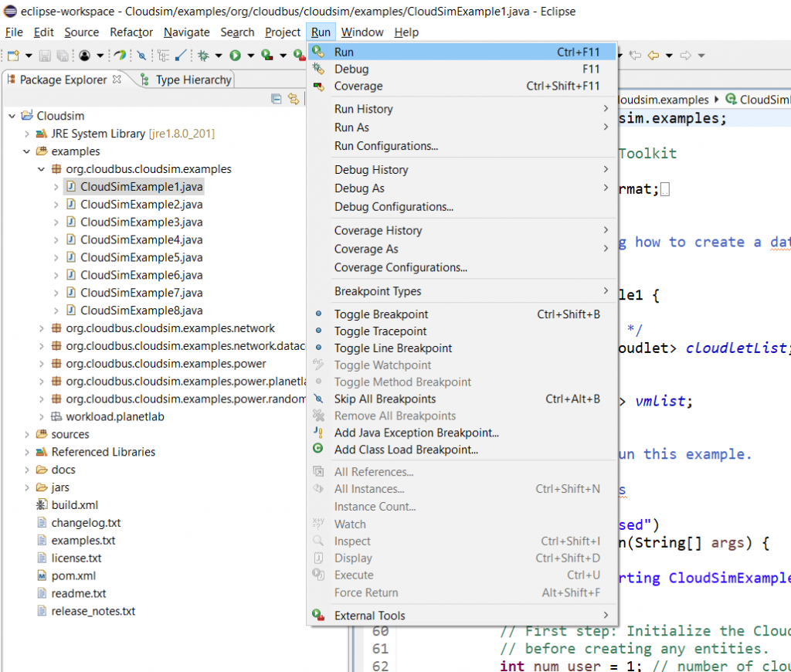Image resolution: width=791 pixels, height=672 pixels.
Task: Toggle Skip All Breakpoints menu item
Action: (461, 399)
